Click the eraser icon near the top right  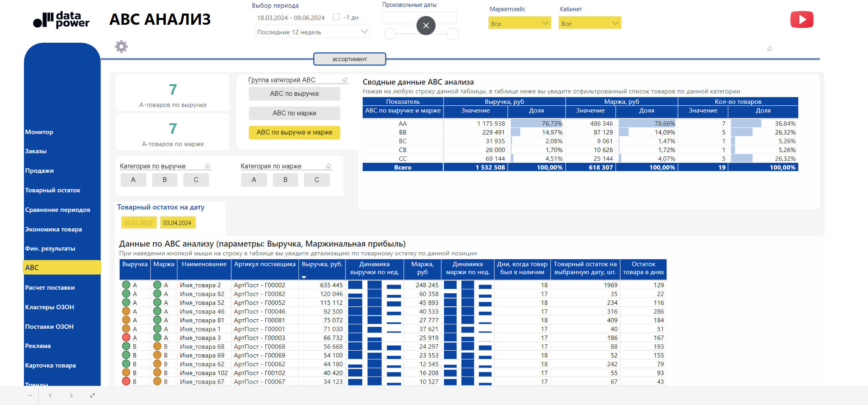click(x=770, y=49)
